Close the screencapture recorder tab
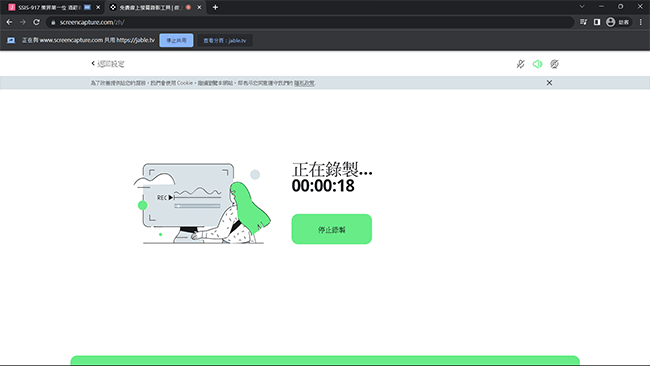 tap(199, 7)
